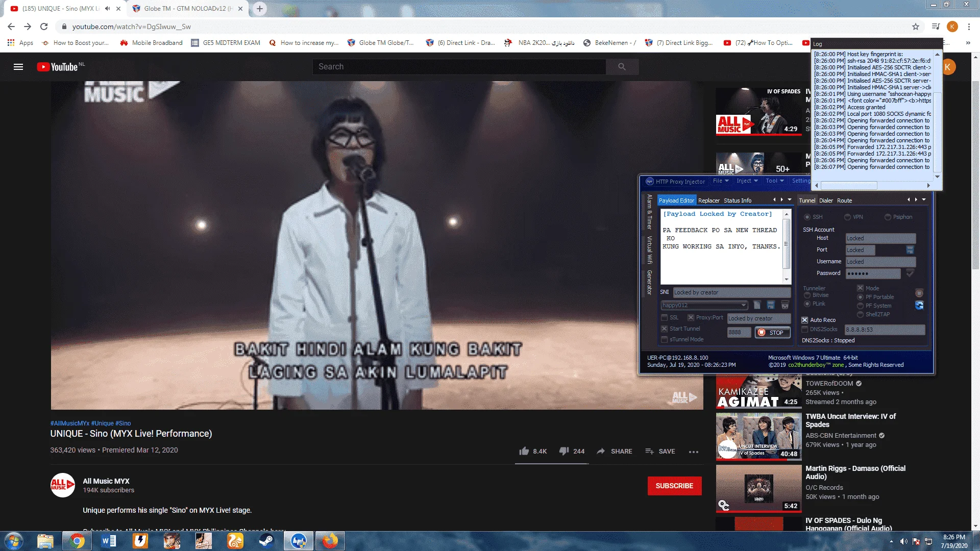Open the Martin Riggs - Damaso video thumbnail
This screenshot has height=551, width=980.
click(758, 488)
